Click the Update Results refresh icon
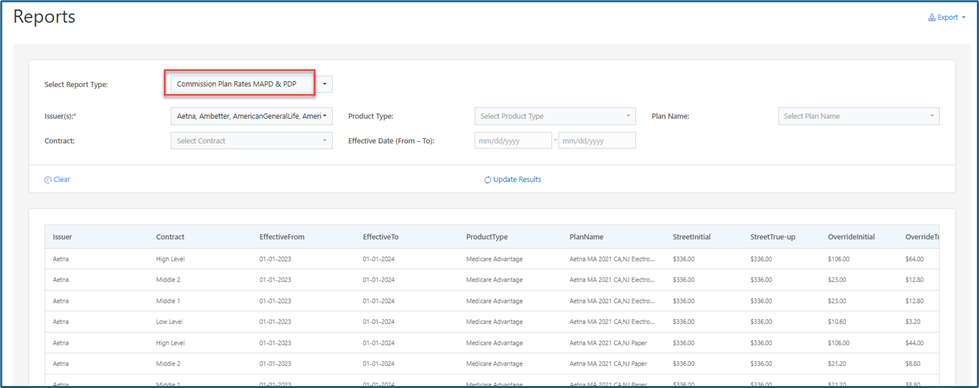The image size is (979, 388). (x=488, y=180)
